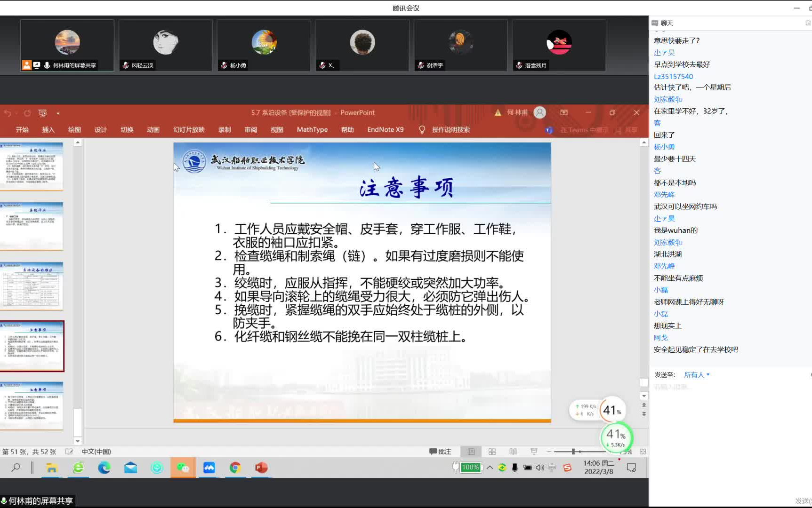Click thumbnail pane scroll down arrow

click(x=78, y=441)
